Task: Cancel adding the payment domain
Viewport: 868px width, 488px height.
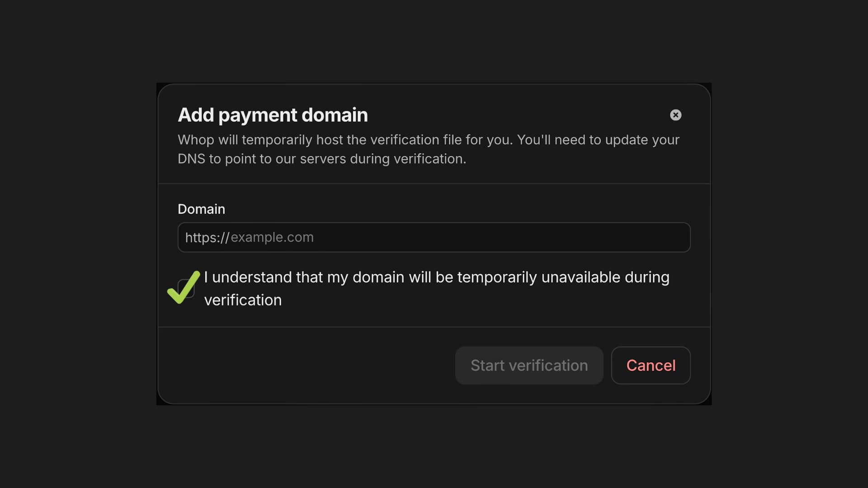Action: [x=651, y=365]
